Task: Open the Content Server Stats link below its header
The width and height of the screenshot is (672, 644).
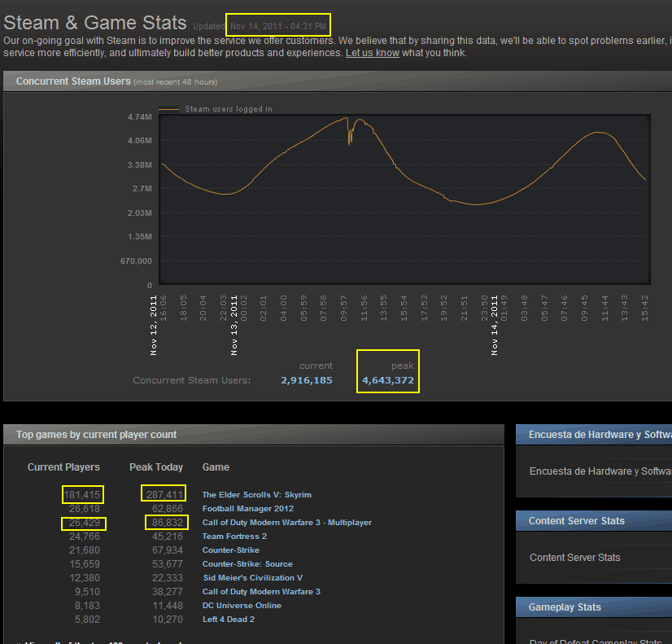Action: pos(574,558)
